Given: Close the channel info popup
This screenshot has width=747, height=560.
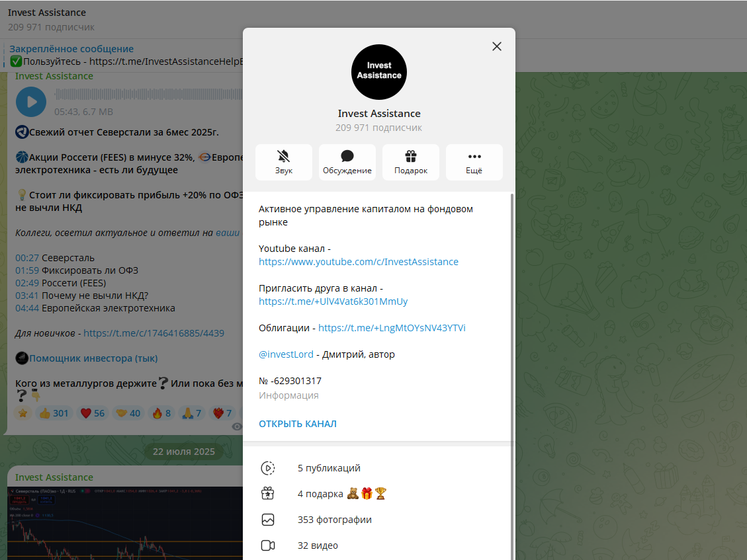Looking at the screenshot, I should coord(496,46).
